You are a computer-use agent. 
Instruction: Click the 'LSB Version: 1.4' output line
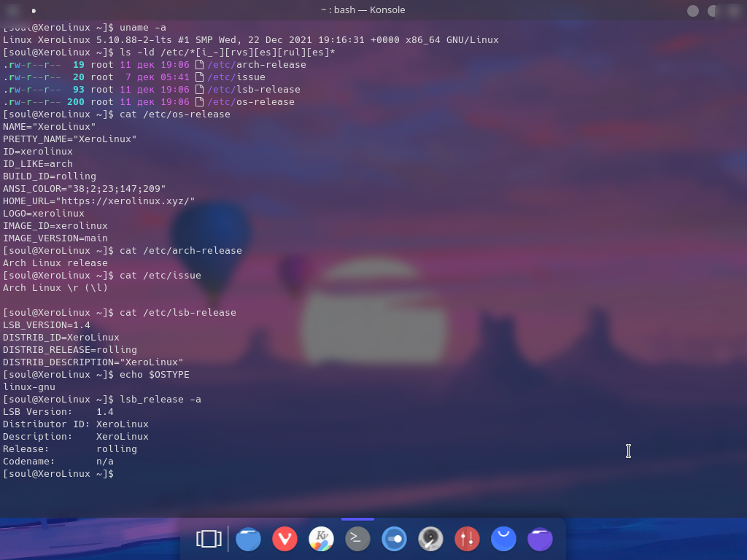pyautogui.click(x=58, y=412)
